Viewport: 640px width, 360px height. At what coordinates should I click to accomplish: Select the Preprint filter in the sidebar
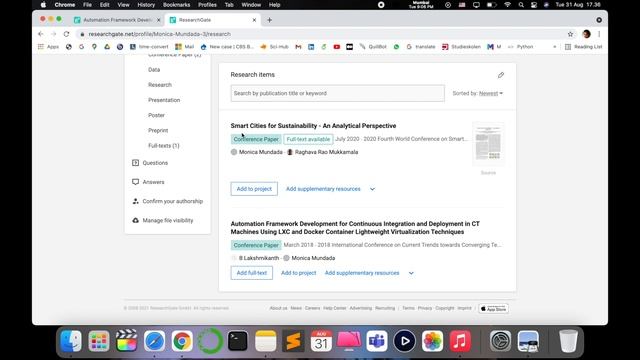pos(158,131)
